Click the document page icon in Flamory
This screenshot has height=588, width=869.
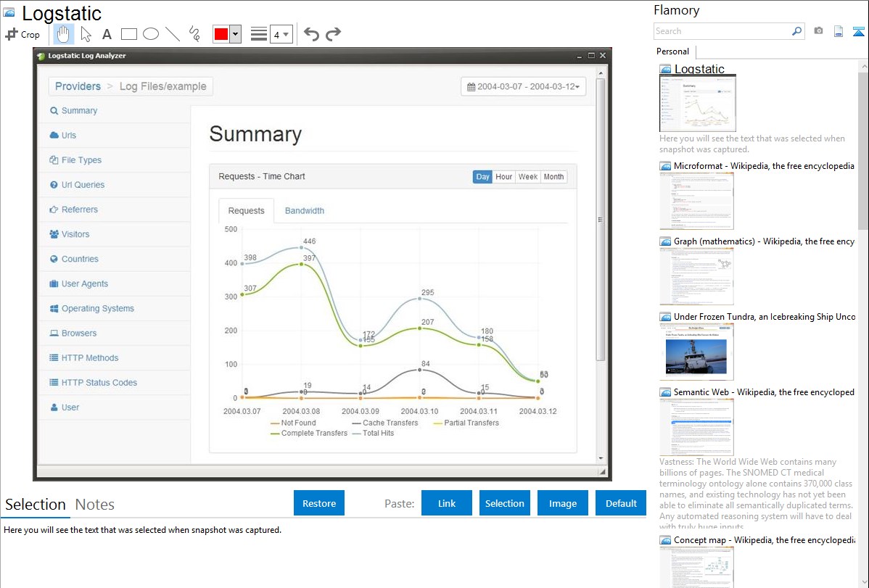[x=839, y=31]
